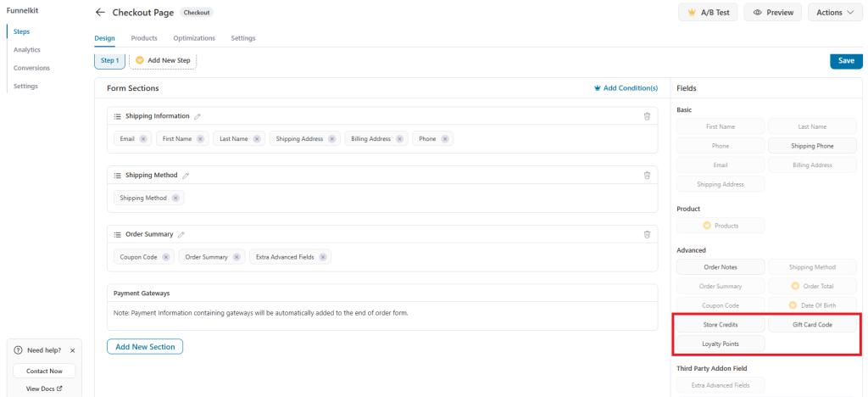
Task: Click the crown icon in Add New Step
Action: point(140,59)
